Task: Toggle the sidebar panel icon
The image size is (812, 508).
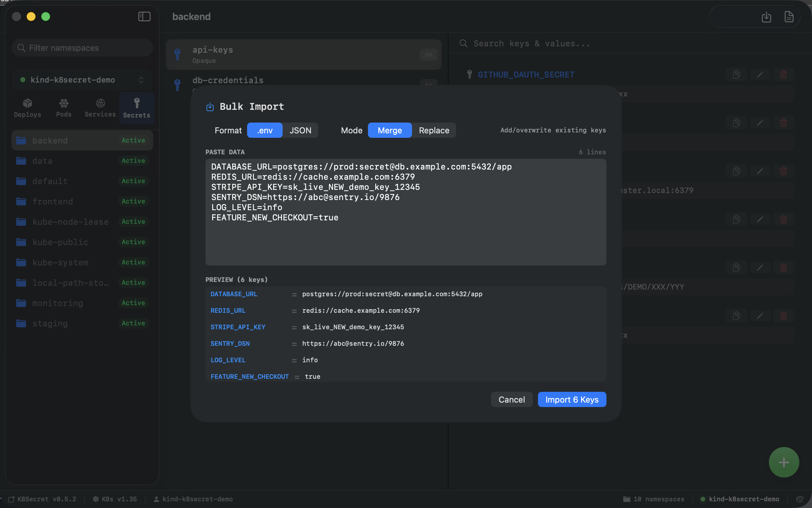Action: [x=144, y=17]
